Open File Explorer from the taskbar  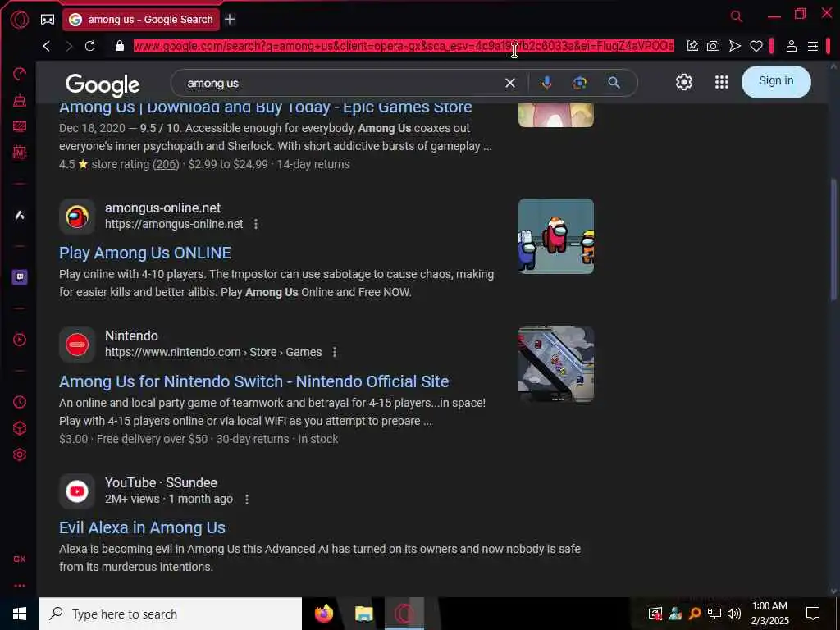coord(363,614)
